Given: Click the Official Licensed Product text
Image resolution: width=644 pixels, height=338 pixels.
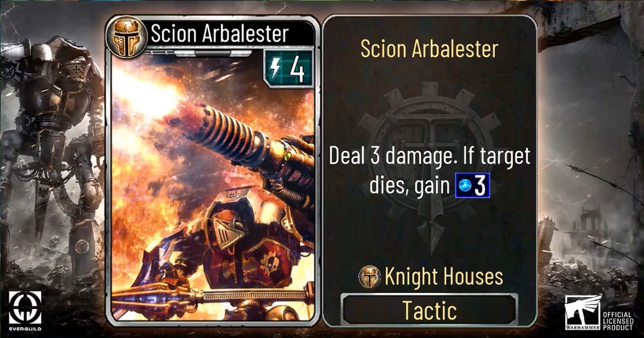Looking at the screenshot, I should [x=618, y=321].
